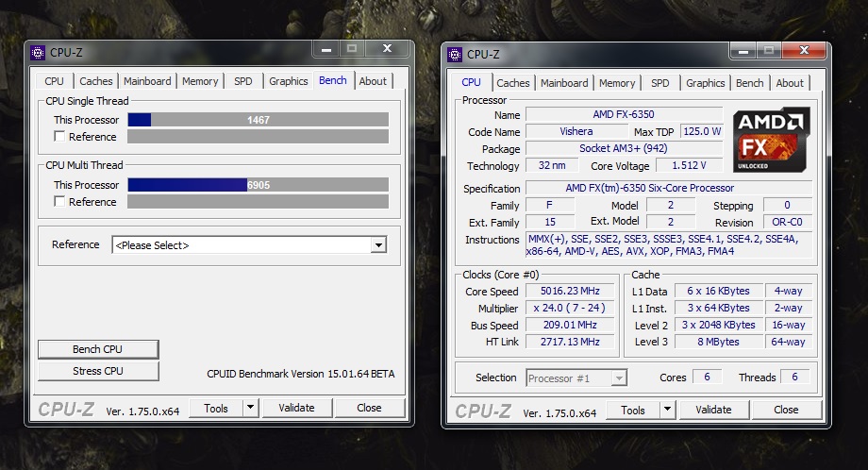This screenshot has width=868, height=470.
Task: Click the empty single thread Reference bar
Action: 258,136
